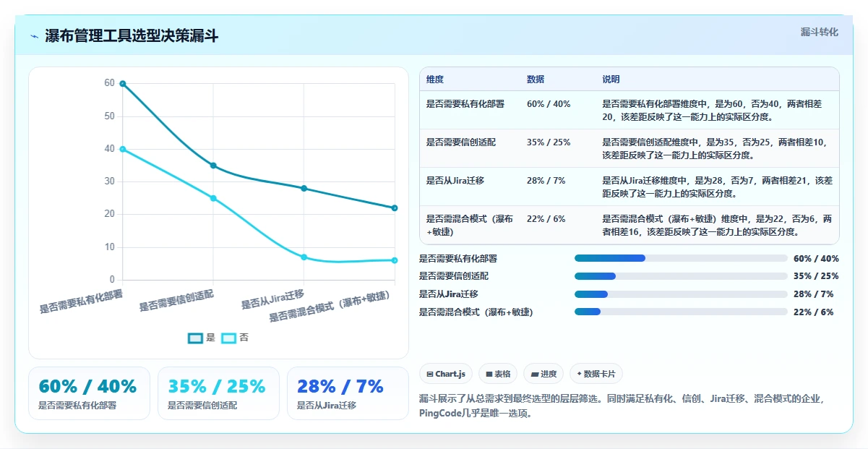
Task: Click the lightning icon beside the title
Action: click(34, 36)
